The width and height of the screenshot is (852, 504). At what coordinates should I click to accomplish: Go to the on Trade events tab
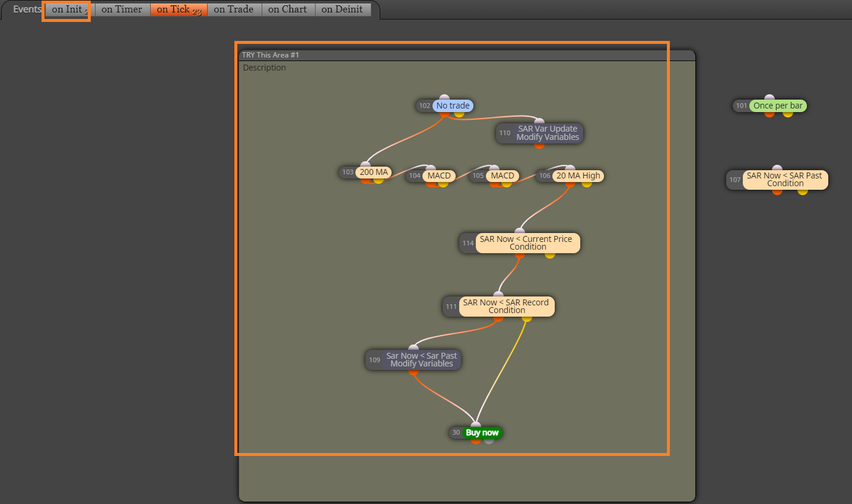pyautogui.click(x=234, y=9)
